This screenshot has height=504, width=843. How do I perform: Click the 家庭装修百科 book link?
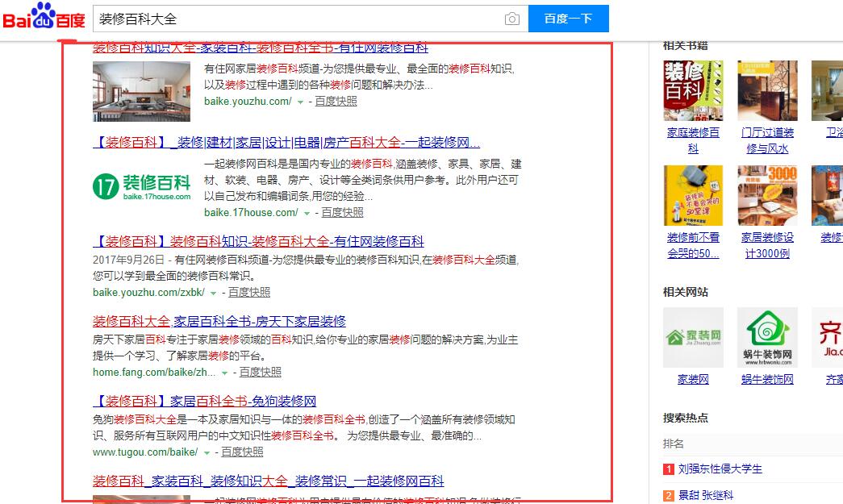(x=693, y=140)
